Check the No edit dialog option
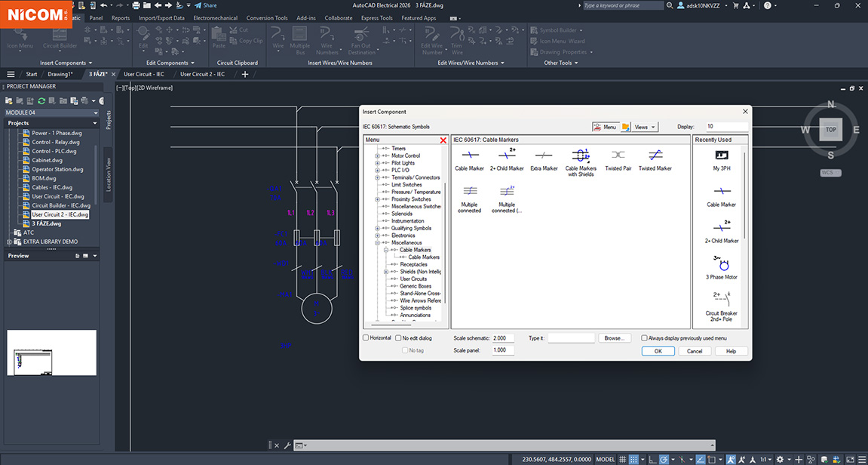868x465 pixels. point(399,338)
